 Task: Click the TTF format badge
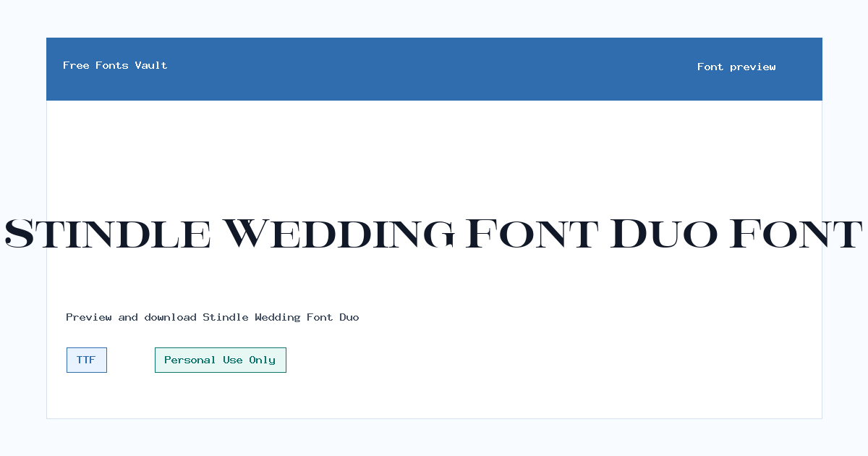click(87, 360)
